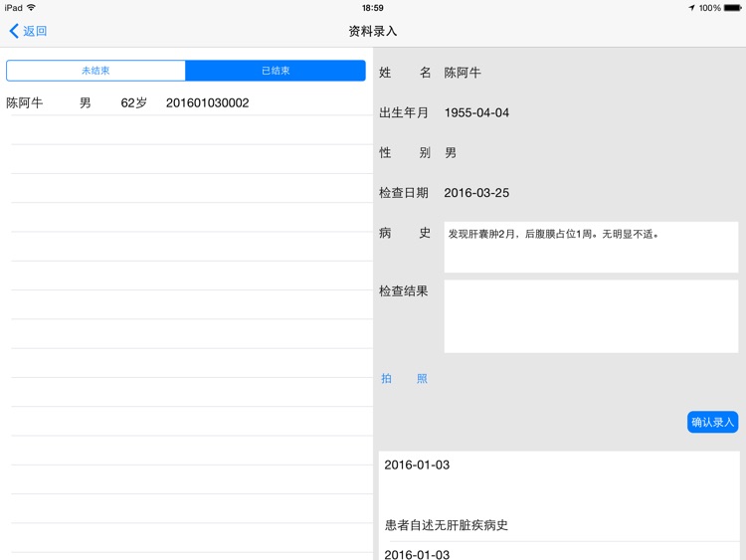Select the first 2016-01-03 history entry

[417, 466]
